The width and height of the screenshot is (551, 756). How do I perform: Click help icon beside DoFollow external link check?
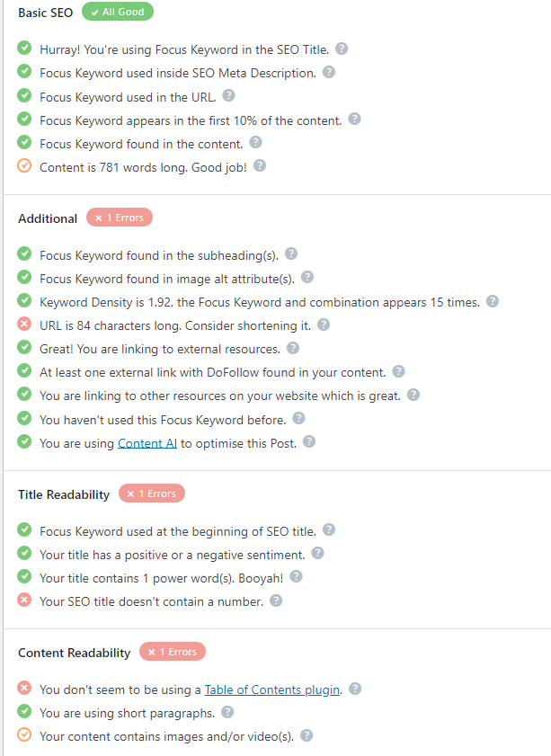tap(398, 371)
